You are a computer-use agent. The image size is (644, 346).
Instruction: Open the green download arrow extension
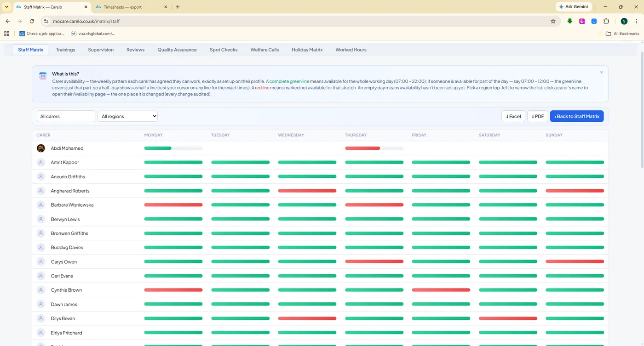[570, 21]
